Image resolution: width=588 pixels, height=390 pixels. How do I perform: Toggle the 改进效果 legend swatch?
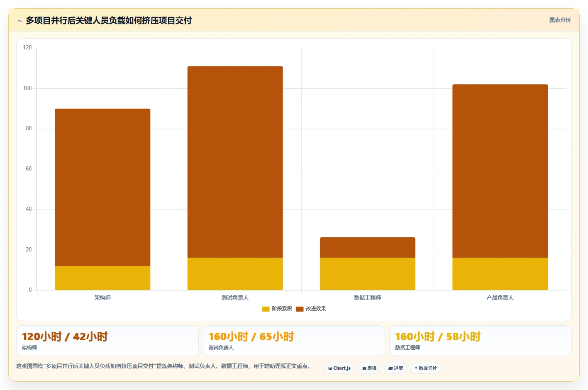coord(300,309)
